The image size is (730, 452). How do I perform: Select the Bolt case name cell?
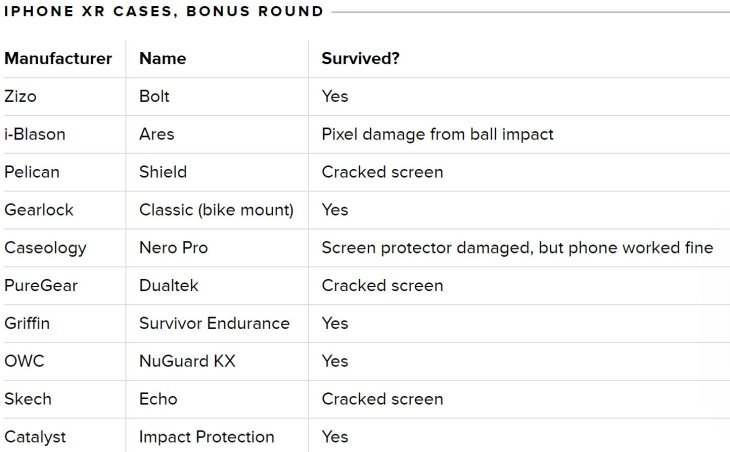pos(154,96)
